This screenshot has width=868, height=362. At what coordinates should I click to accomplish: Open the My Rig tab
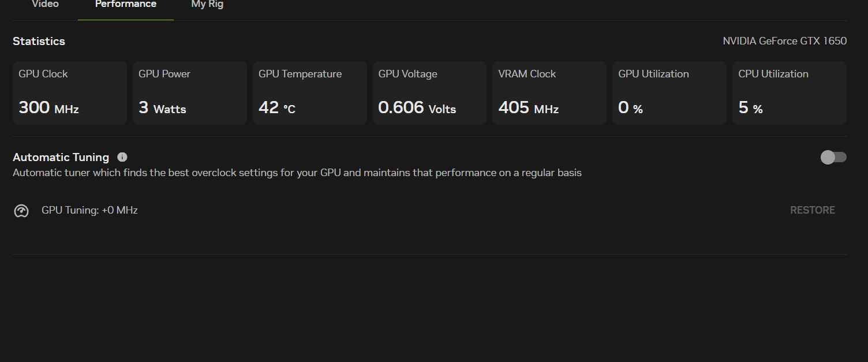(x=207, y=5)
